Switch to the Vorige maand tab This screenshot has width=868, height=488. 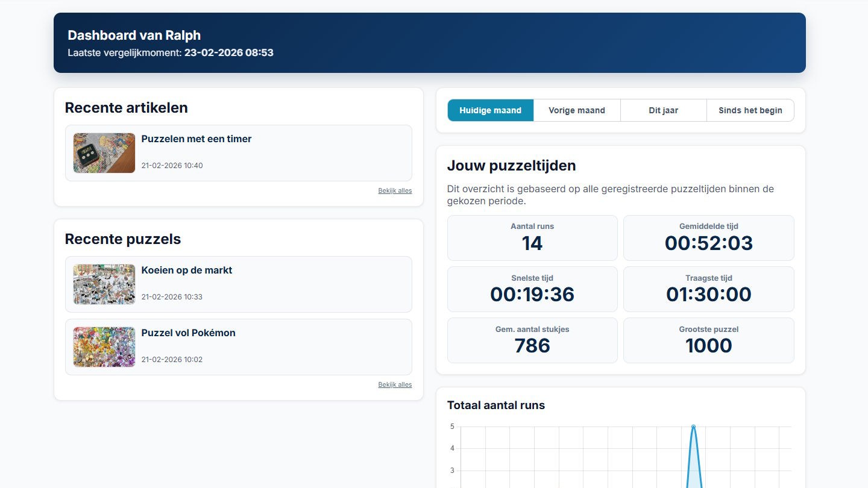(576, 110)
